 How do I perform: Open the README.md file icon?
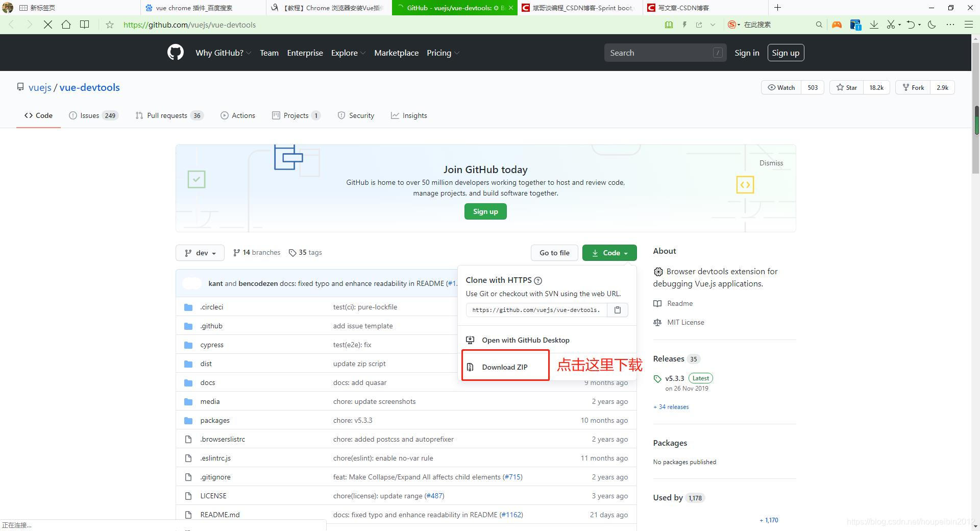pos(188,515)
